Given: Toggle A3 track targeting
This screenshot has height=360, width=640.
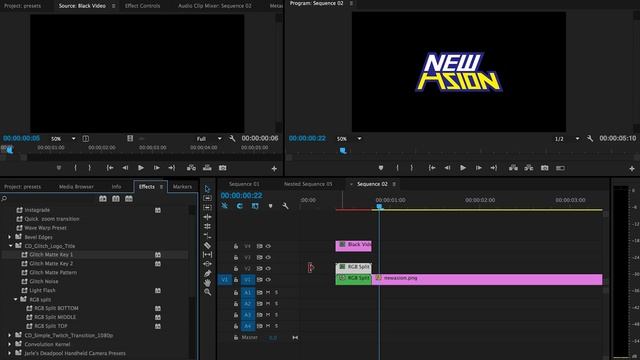Looking at the screenshot, I should click(247, 315).
